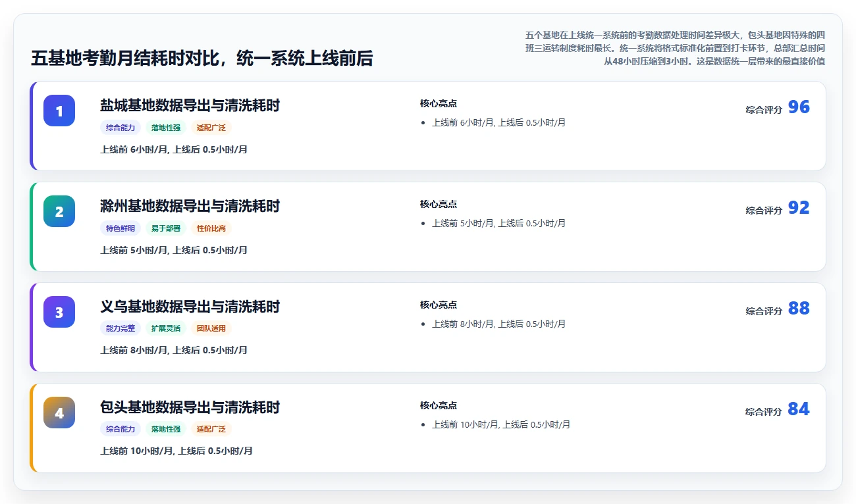The height and width of the screenshot is (504, 856).
Task: Open 包头基地数据导出与清洗耗时 card title
Action: coord(190,407)
